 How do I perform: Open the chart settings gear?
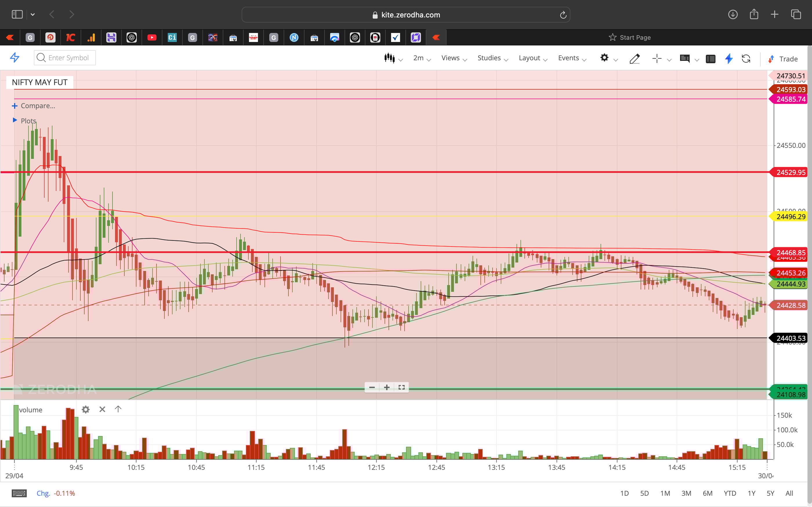pos(605,58)
